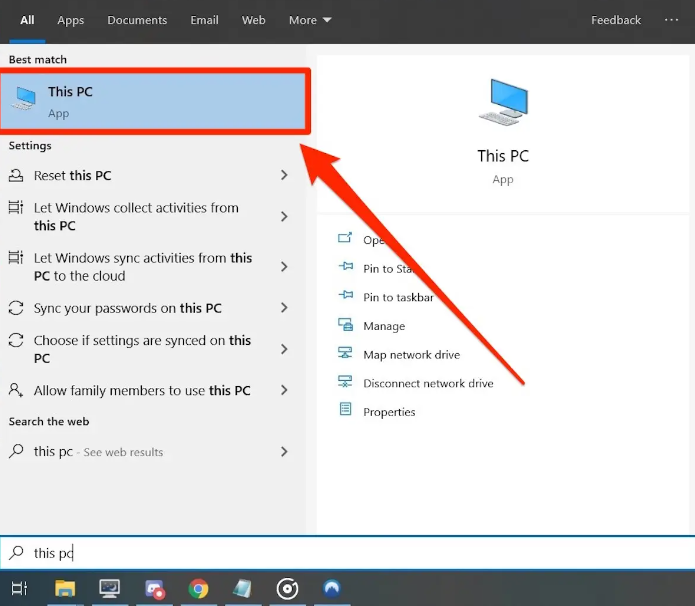Screen dimensions: 695x606
Task: Expand the See web results chevron
Action: point(284,451)
